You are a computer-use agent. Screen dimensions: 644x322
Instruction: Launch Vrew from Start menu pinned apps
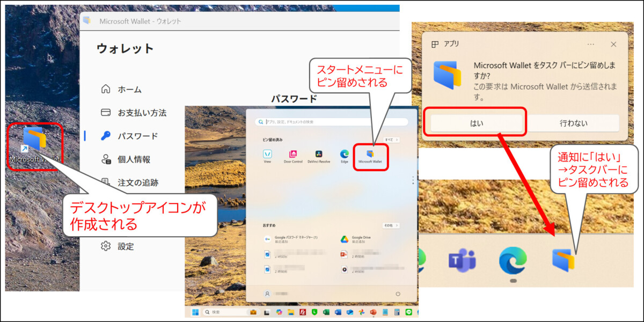coord(267,155)
